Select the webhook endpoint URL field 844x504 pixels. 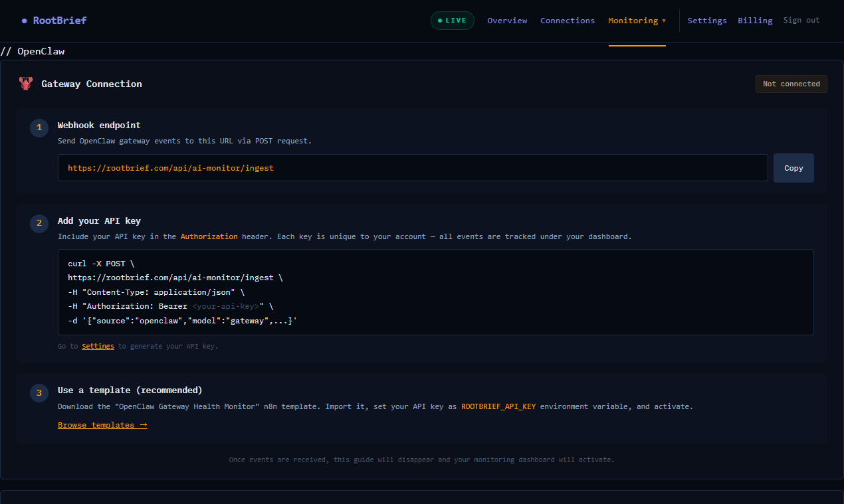pyautogui.click(x=412, y=168)
